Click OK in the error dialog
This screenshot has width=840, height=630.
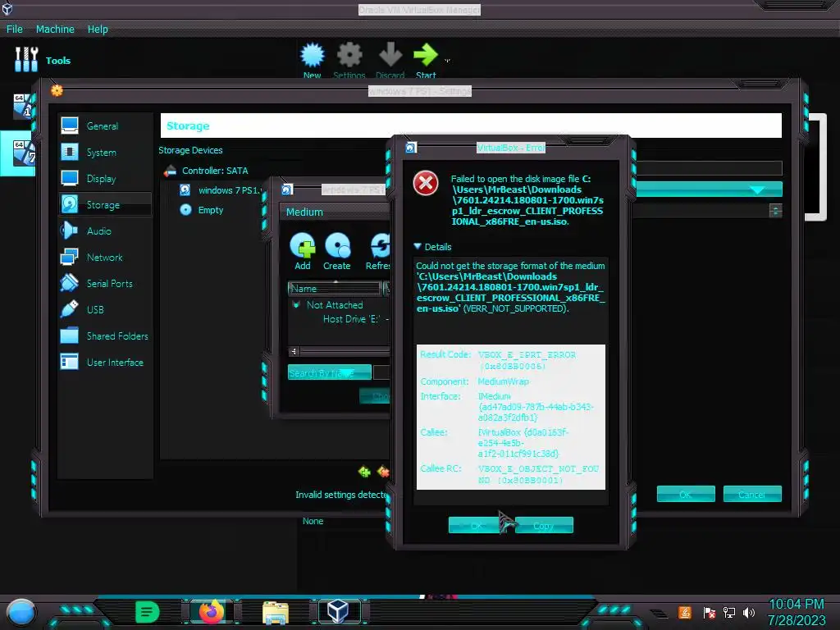tap(477, 526)
